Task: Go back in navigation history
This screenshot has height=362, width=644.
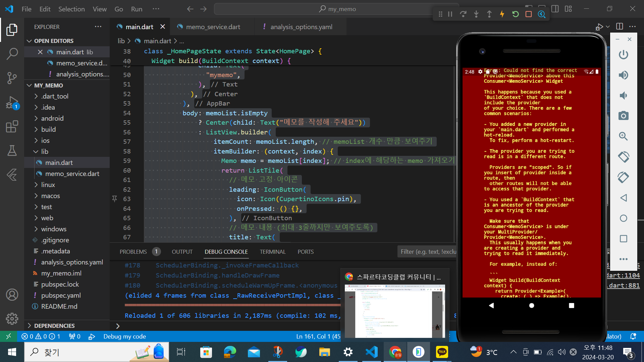Action: click(190, 9)
